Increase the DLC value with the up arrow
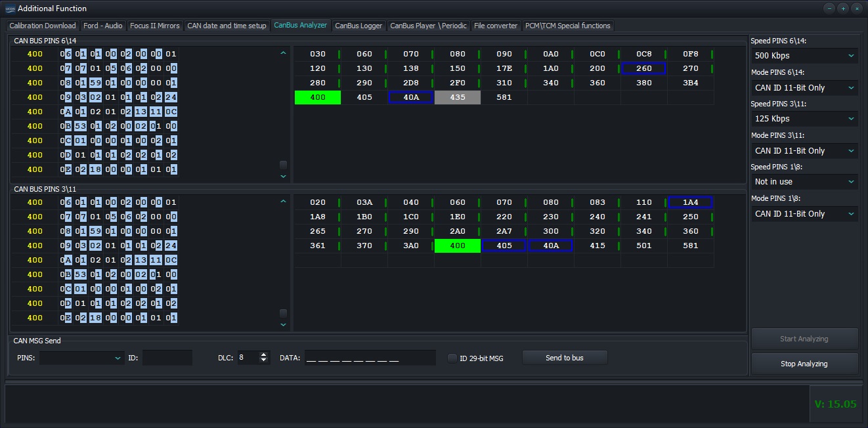The image size is (868, 428). click(x=264, y=354)
